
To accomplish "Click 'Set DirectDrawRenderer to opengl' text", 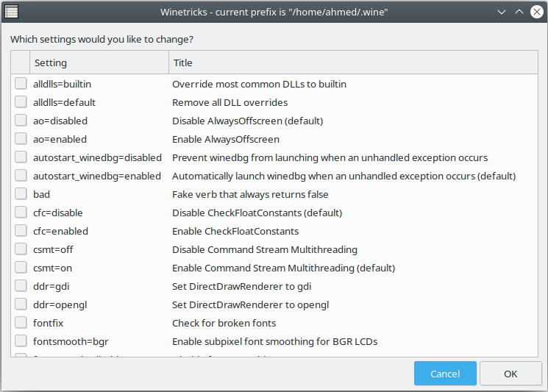I will click(x=250, y=305).
